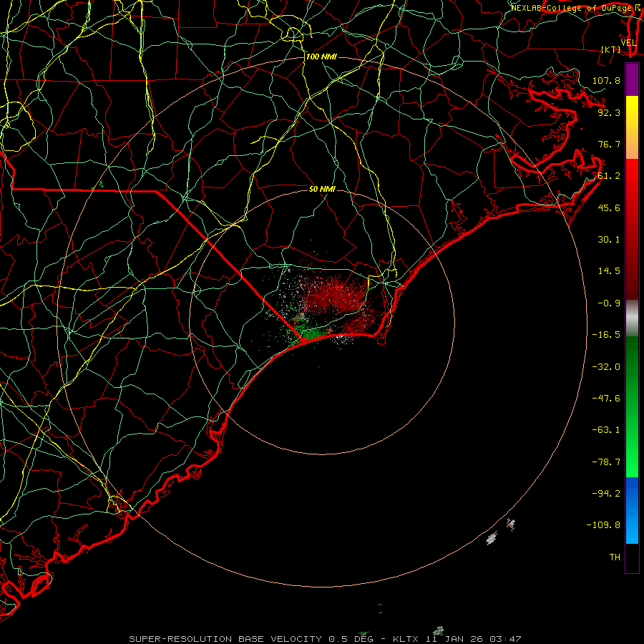Select the 92.3 legend value
Screen dimensions: 644x644
click(609, 112)
